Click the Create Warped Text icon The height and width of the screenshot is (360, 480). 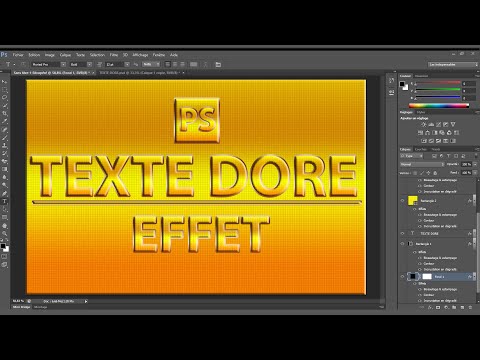coord(205,64)
